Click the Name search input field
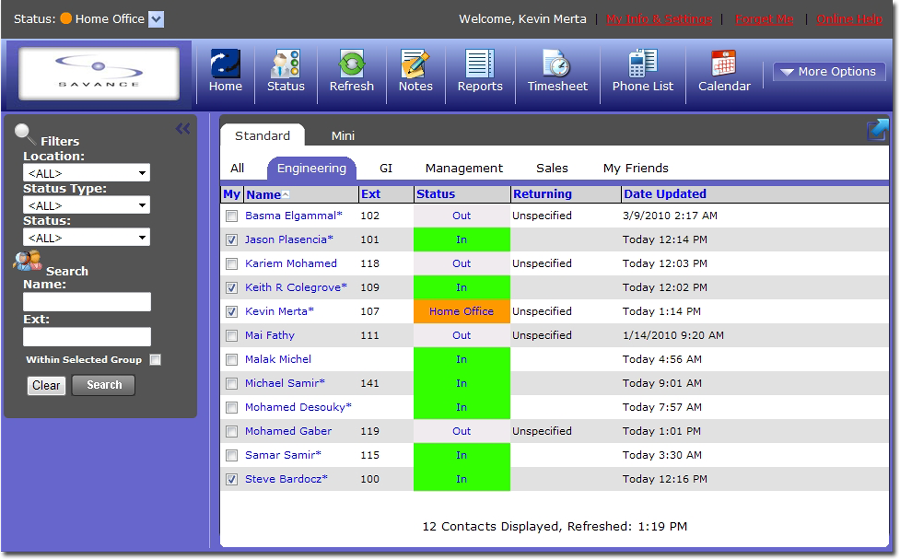Screen dimensions: 900x560 click(87, 302)
